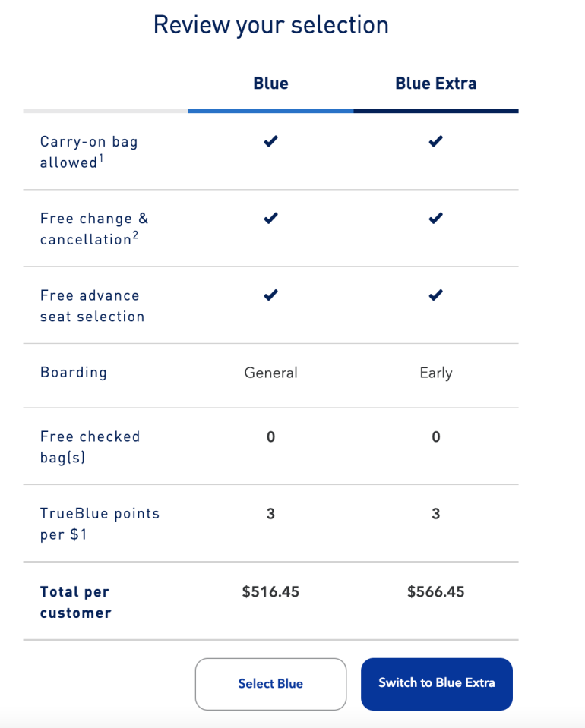Click the $566.45 Blue Extra total
Screen dimensions: 585x728
[435, 591]
